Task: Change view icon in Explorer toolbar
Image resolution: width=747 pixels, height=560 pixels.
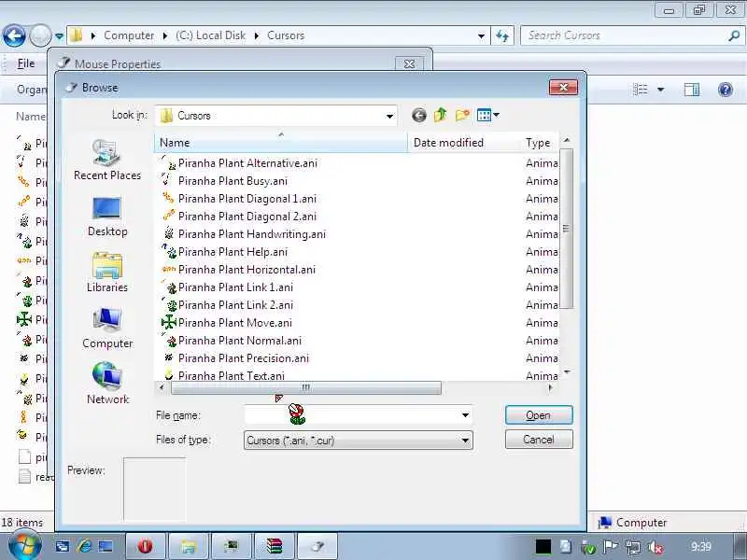Action: [x=641, y=90]
